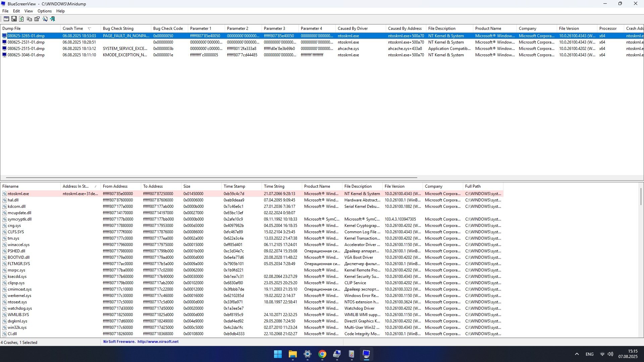Viewport: 644px width, 362px height.
Task: Click ENG language indicator
Action: pyautogui.click(x=589, y=354)
